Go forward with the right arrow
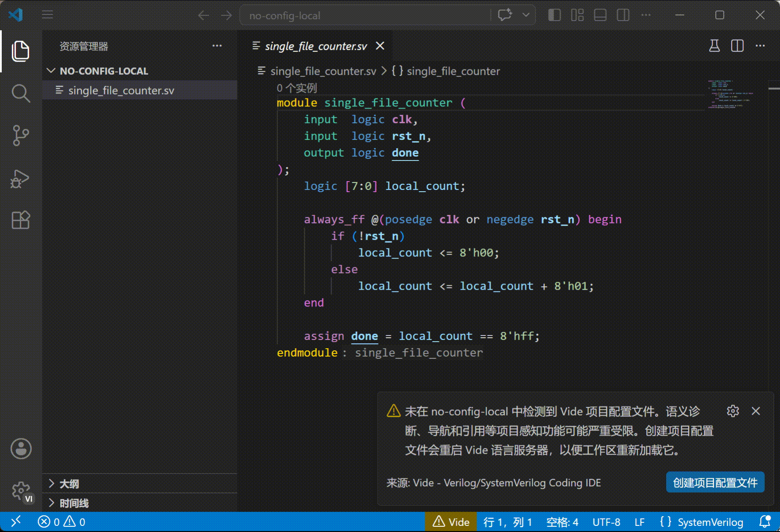Viewport: 780px width, 532px height. point(226,15)
